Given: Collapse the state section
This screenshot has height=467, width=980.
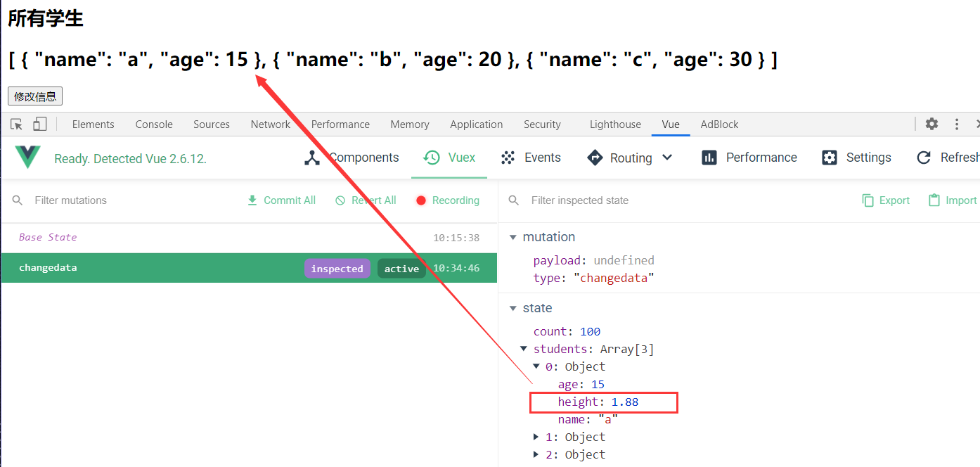Looking at the screenshot, I should pos(512,308).
